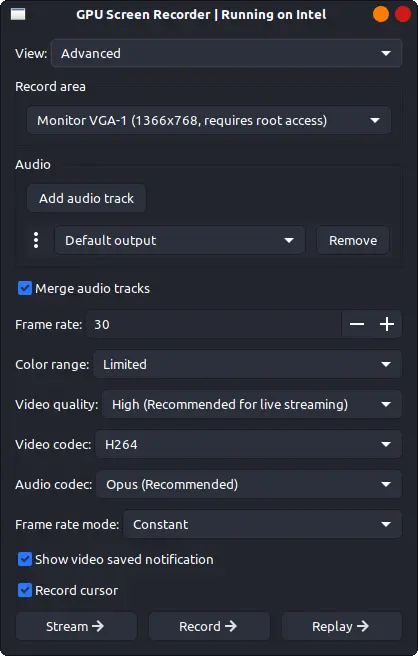The image size is (418, 656).
Task: Minimize window with orange circle button
Action: click(381, 14)
